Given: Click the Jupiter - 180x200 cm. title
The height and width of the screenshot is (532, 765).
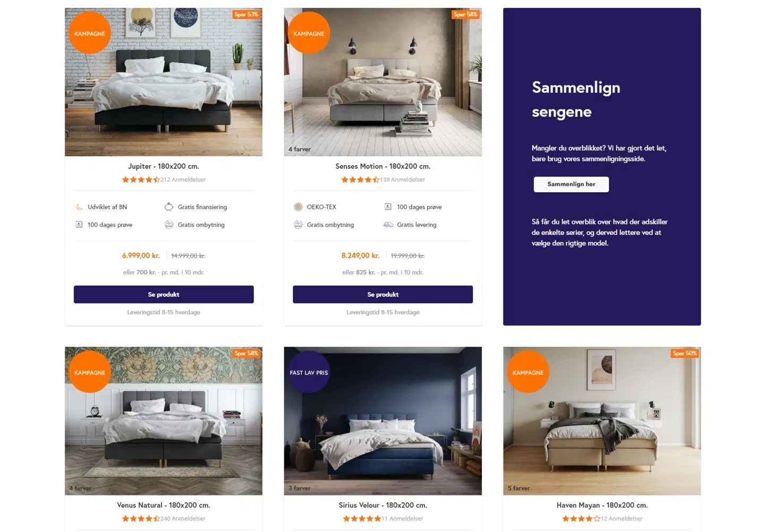Looking at the screenshot, I should [164, 166].
